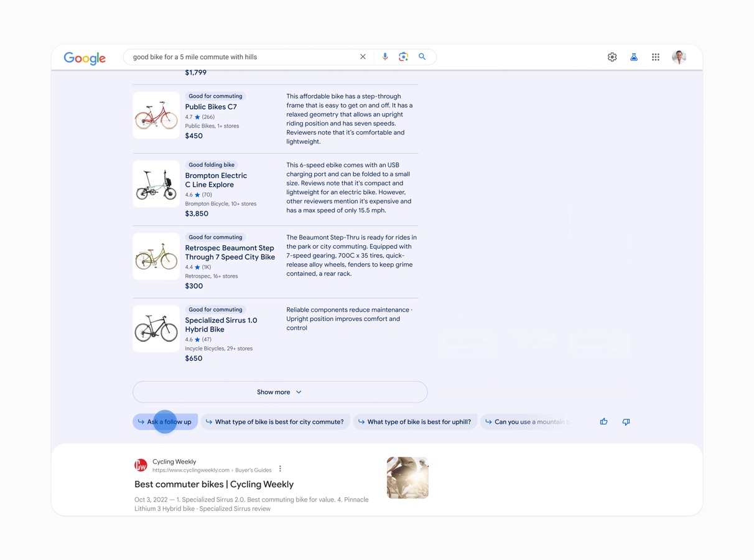Click the Public Bikes C7 description paragraph
Image resolution: width=754 pixels, height=560 pixels.
350,119
